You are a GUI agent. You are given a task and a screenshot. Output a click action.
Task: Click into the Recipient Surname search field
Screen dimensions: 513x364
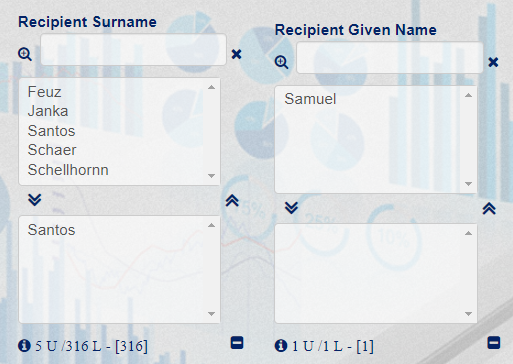click(x=133, y=49)
